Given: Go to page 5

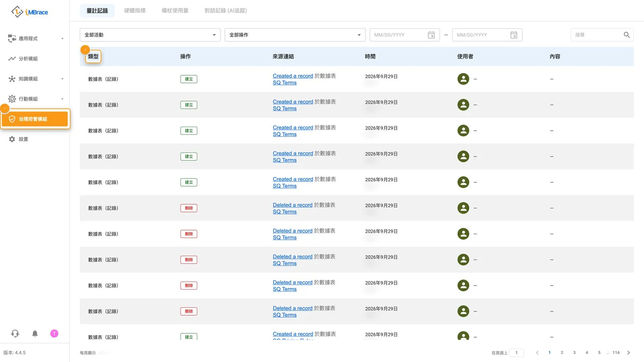Looking at the screenshot, I should (599, 353).
